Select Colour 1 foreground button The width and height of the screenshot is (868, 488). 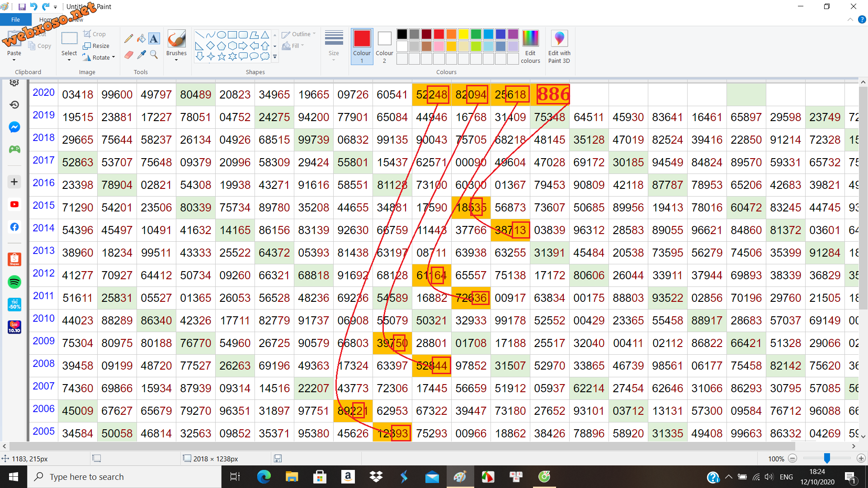point(362,46)
